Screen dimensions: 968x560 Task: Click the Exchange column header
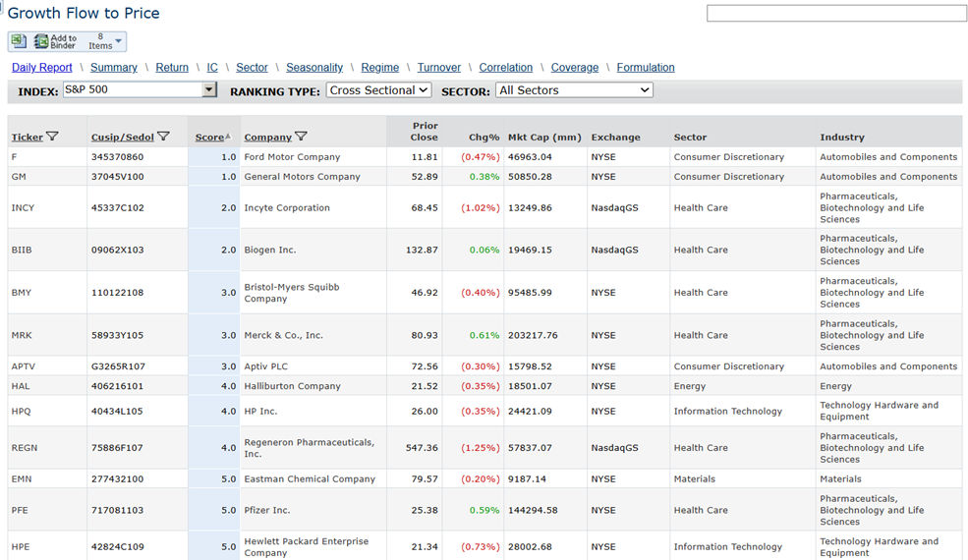(x=615, y=138)
